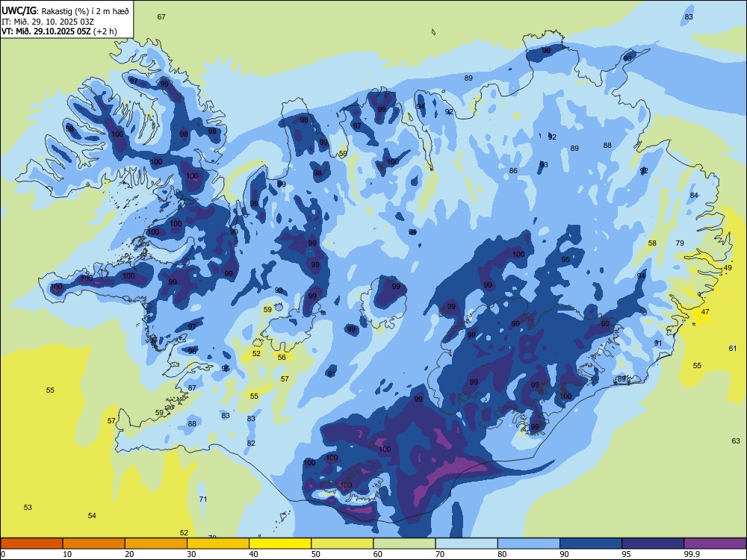Select the map value 86 in the north
The width and height of the screenshot is (747, 560).
513,170
